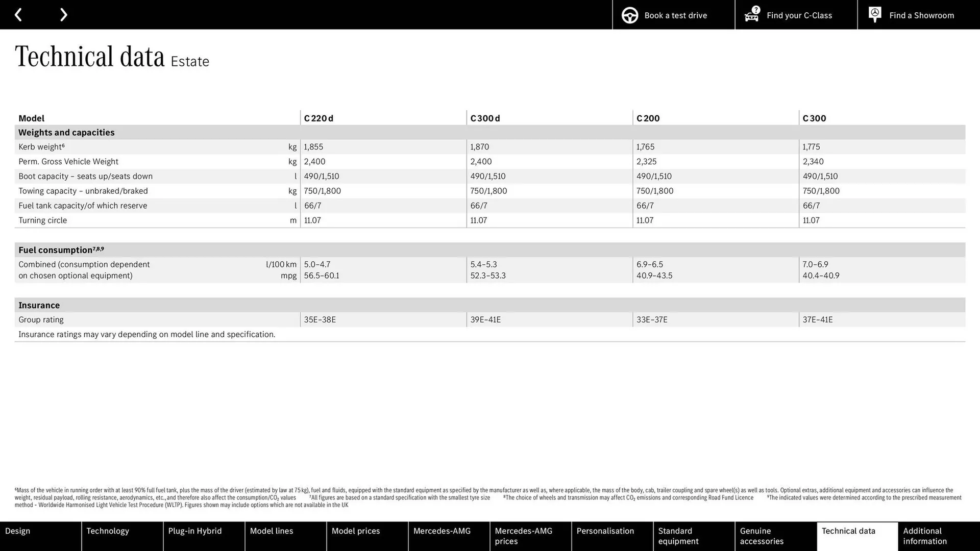
Task: Open the Plug-in Hybrid section
Action: click(204, 536)
